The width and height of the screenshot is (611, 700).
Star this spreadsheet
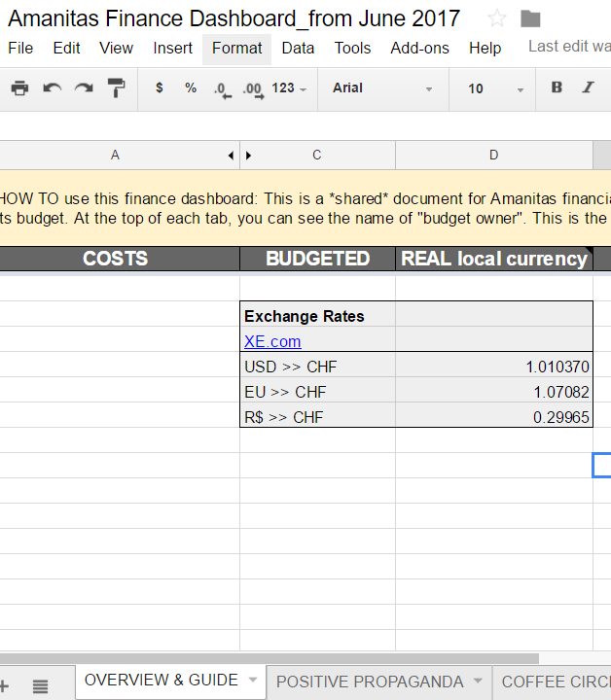[x=496, y=18]
